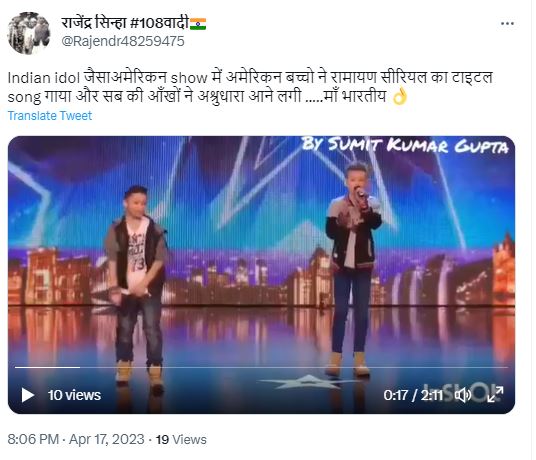Screen dimensions: 536x460
Task: Click the OK hand emoji in tweet
Action: click(x=400, y=96)
